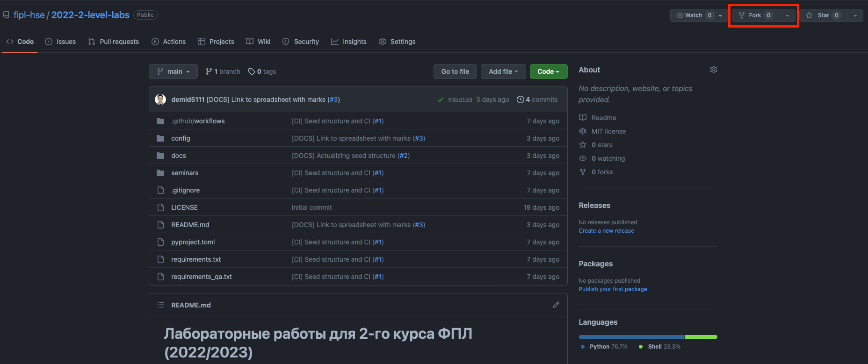Click the docs folder icon
This screenshot has height=364, width=868.
160,156
